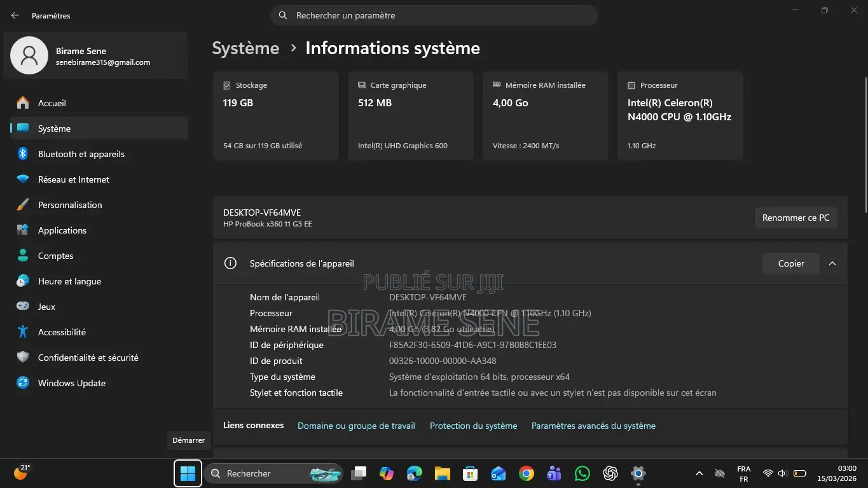Open the Mémoire RAM installée card

click(x=546, y=115)
